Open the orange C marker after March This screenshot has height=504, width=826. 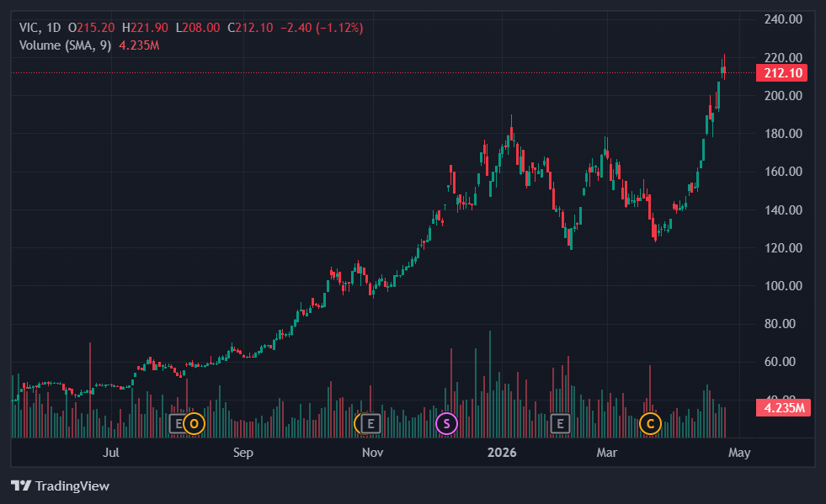(x=649, y=423)
